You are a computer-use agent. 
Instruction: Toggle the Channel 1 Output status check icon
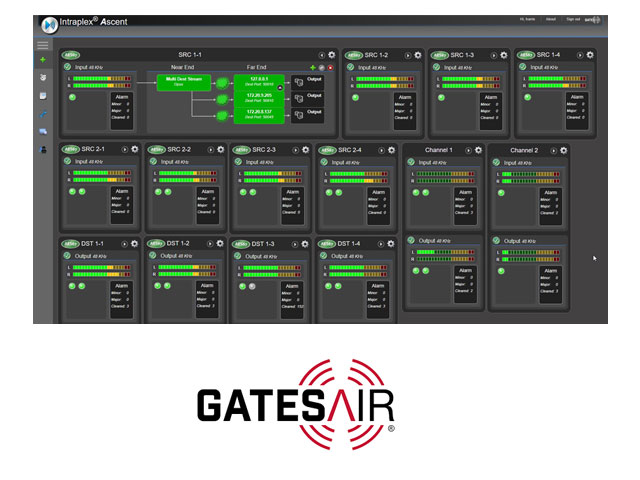tap(411, 240)
